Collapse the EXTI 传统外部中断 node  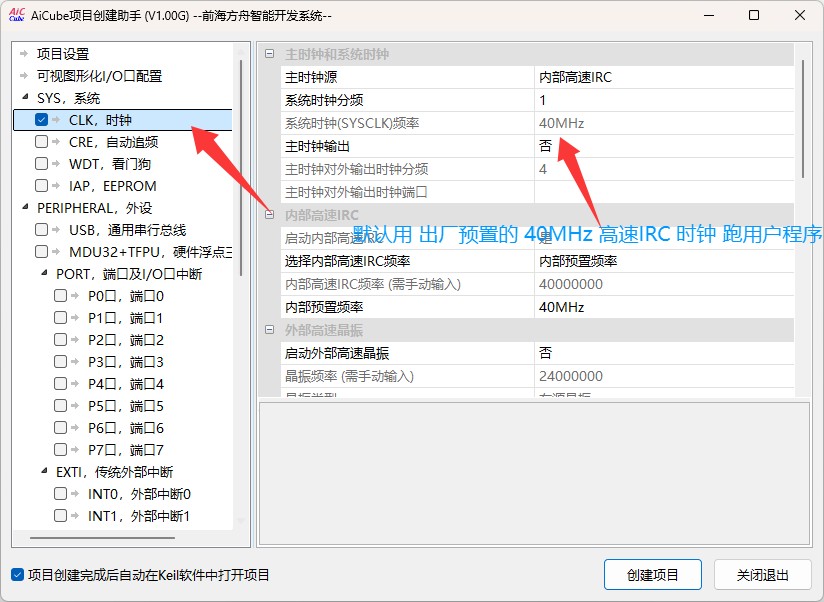(x=44, y=471)
